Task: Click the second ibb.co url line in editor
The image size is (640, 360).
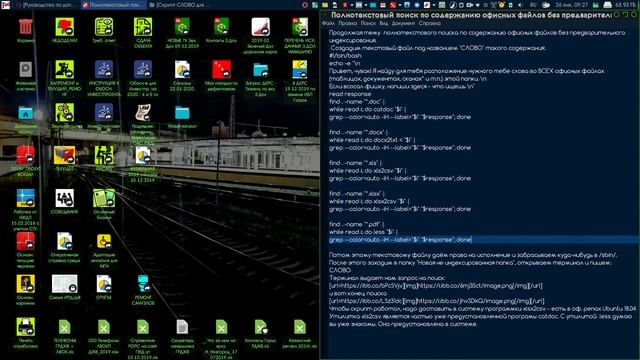Action: [x=436, y=301]
